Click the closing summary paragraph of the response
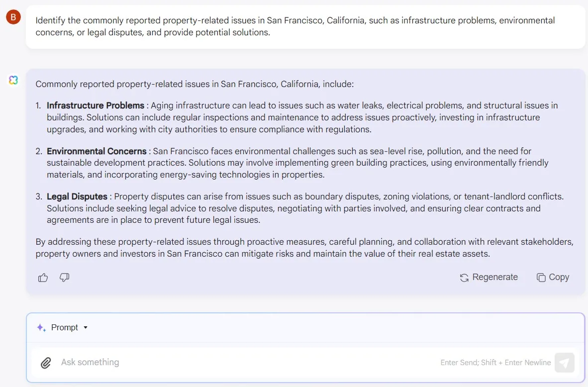Viewport: 588px width, 387px height. tap(304, 248)
